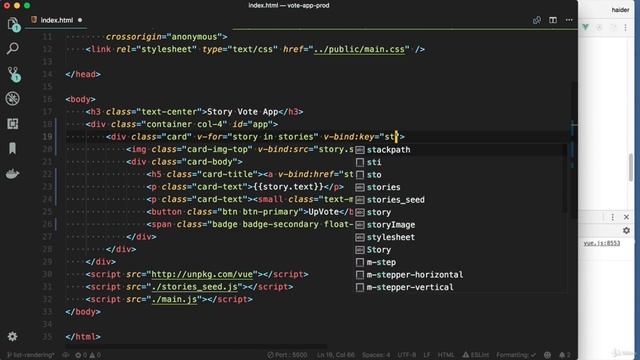
Task: Click Spaces: 4 indentation setting
Action: coord(376,355)
